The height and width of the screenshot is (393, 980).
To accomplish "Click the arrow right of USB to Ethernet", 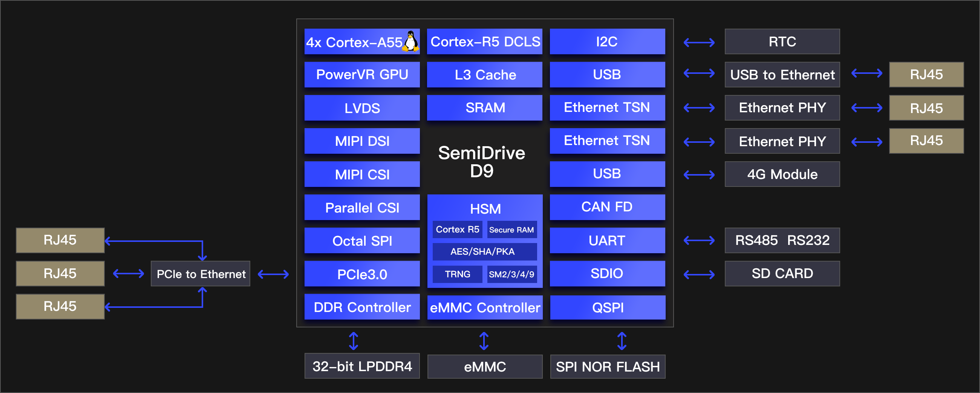I will pyautogui.click(x=866, y=73).
